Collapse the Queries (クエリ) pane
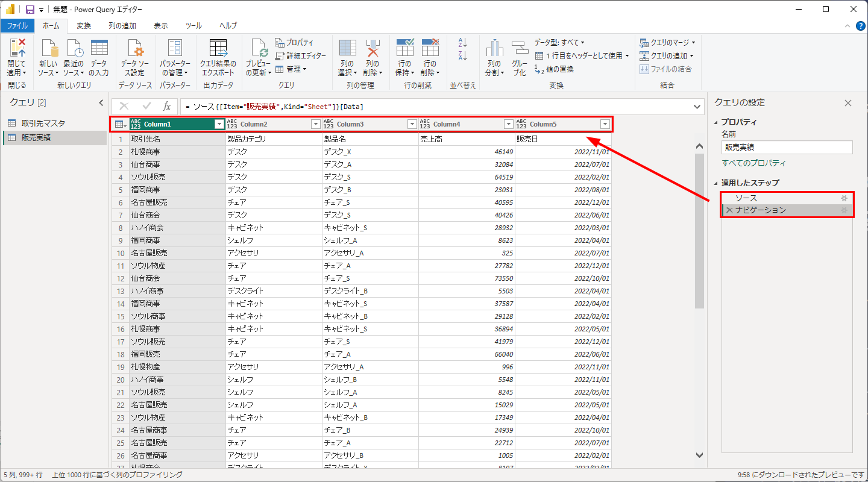This screenshot has width=868, height=482. (x=101, y=103)
